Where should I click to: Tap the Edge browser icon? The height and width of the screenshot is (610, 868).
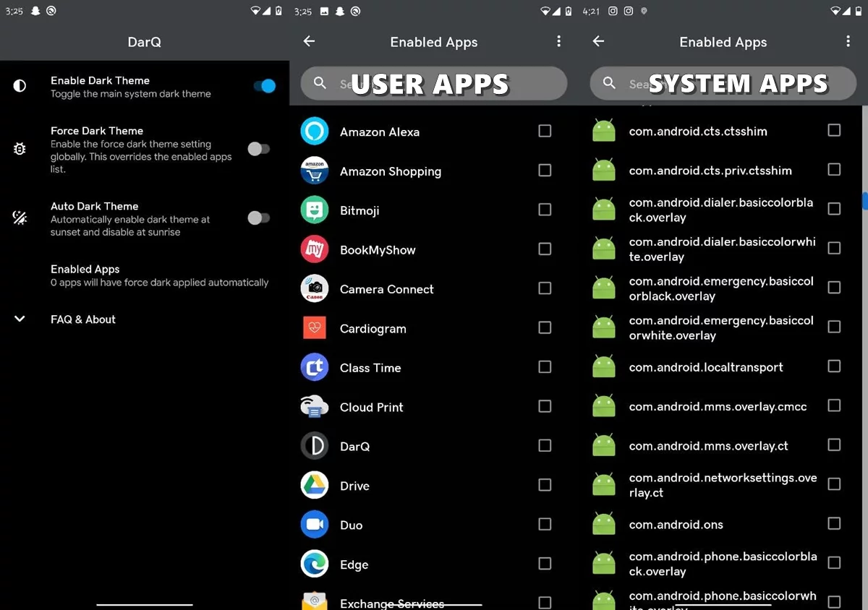coord(315,564)
